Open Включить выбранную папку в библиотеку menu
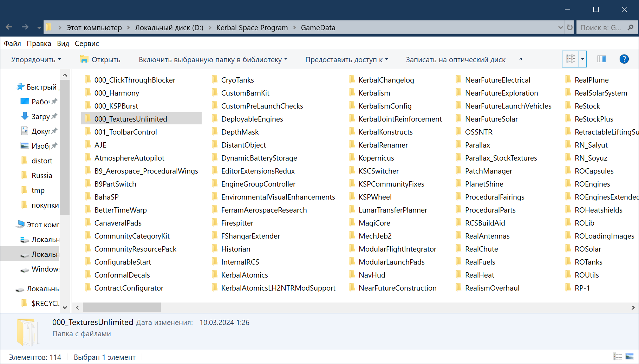 click(x=213, y=59)
